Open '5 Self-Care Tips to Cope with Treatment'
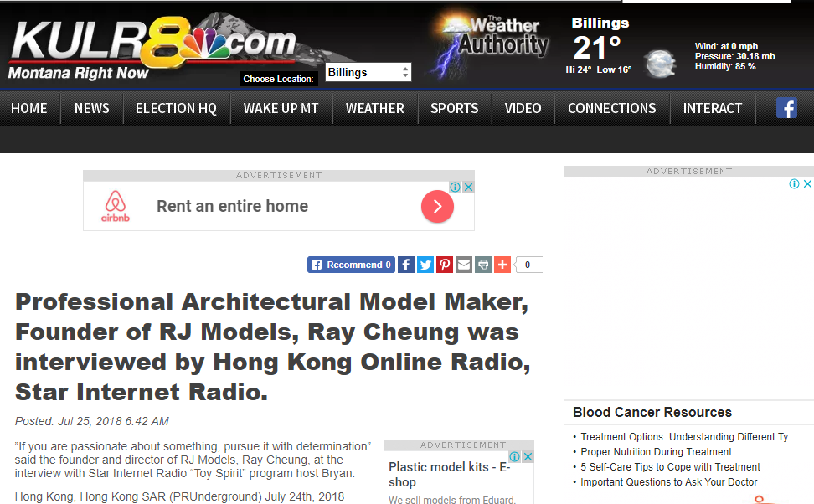814x504 pixels. click(x=670, y=467)
